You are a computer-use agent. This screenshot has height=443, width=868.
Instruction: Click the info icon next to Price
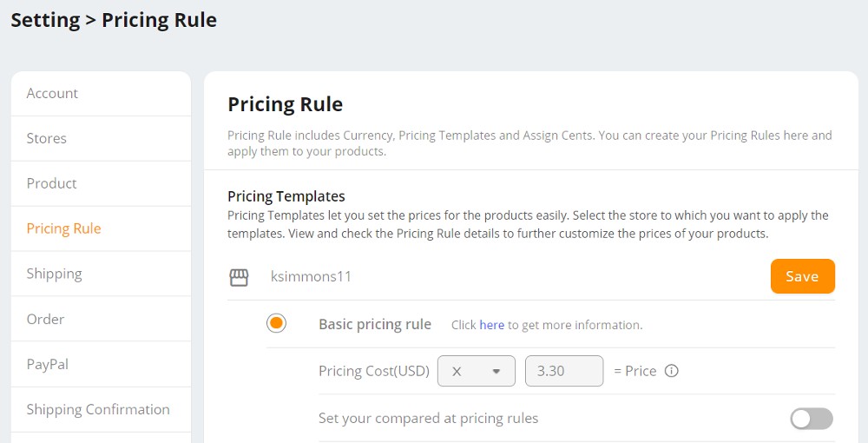click(x=671, y=371)
